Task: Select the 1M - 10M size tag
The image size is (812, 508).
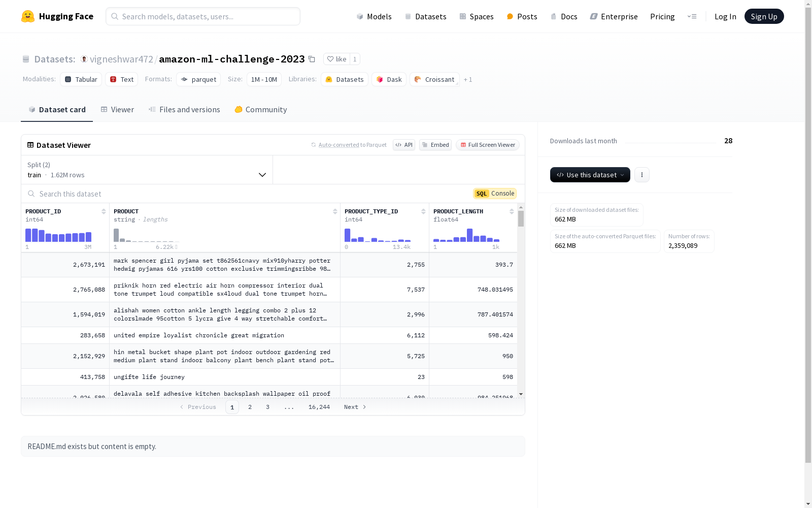Action: tap(264, 79)
